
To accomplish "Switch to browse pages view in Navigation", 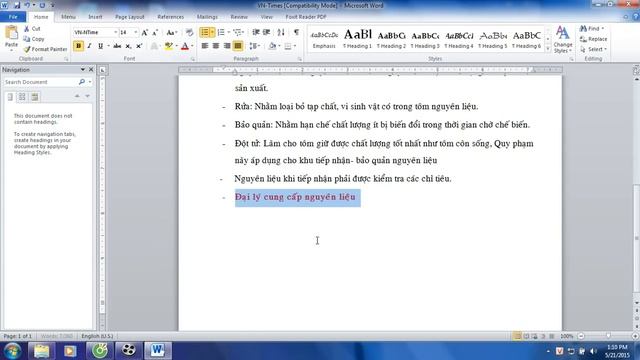I will point(22,97).
